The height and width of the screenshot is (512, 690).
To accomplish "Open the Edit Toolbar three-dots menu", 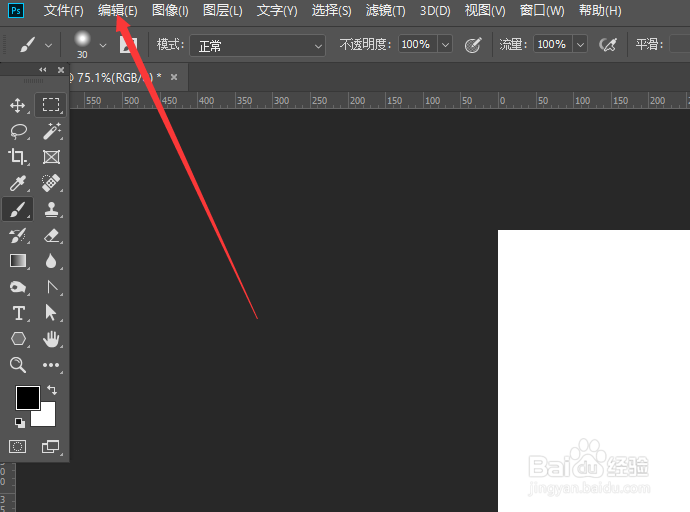I will 51,365.
